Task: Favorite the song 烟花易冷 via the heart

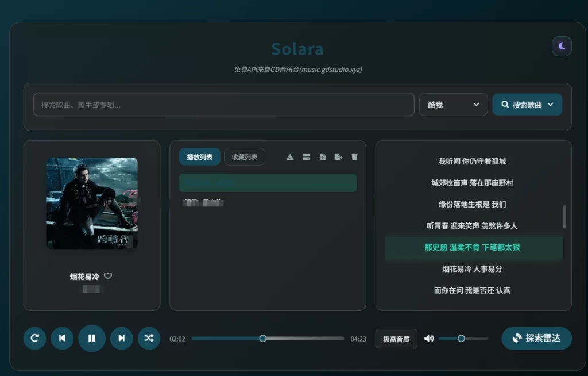Action: pyautogui.click(x=108, y=276)
